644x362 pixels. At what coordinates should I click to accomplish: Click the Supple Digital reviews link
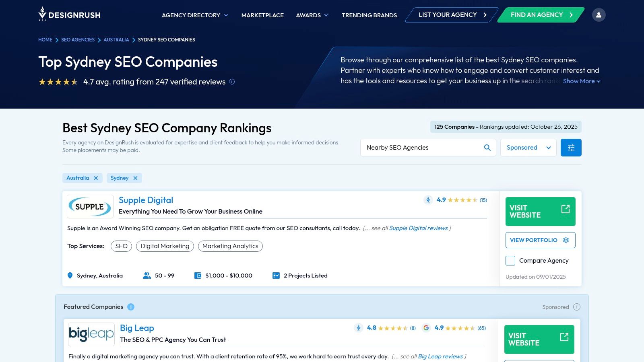pyautogui.click(x=419, y=228)
